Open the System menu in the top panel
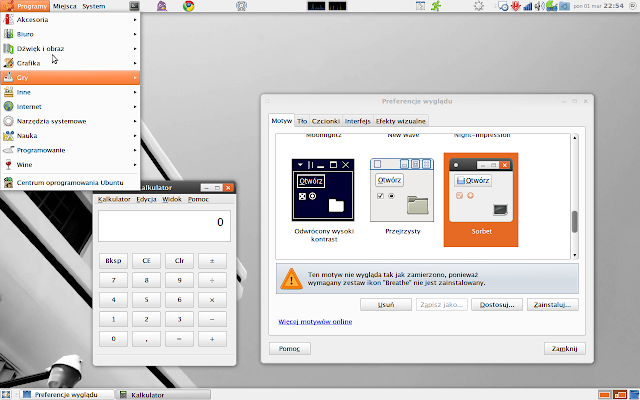Screen dimensions: 640x400 tap(93, 6)
